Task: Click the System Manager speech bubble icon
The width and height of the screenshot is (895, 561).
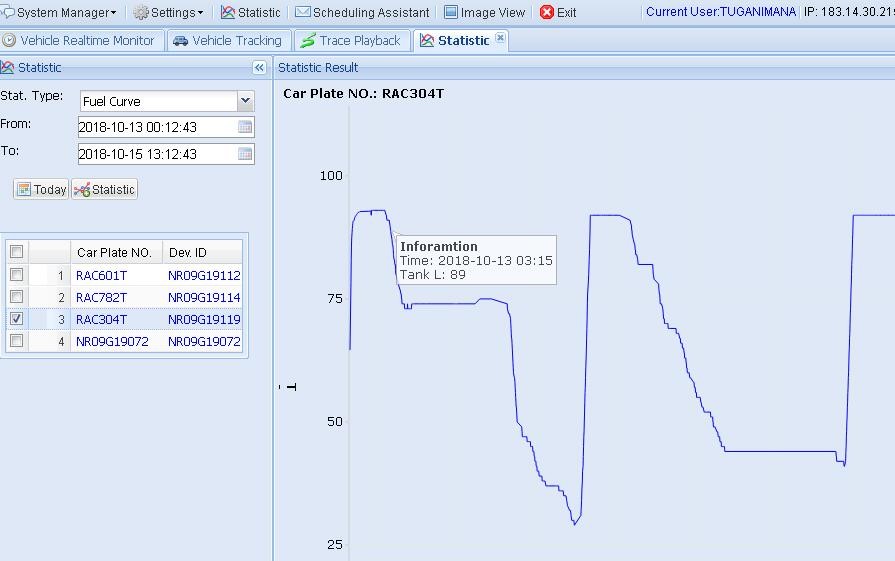Action: [8, 12]
